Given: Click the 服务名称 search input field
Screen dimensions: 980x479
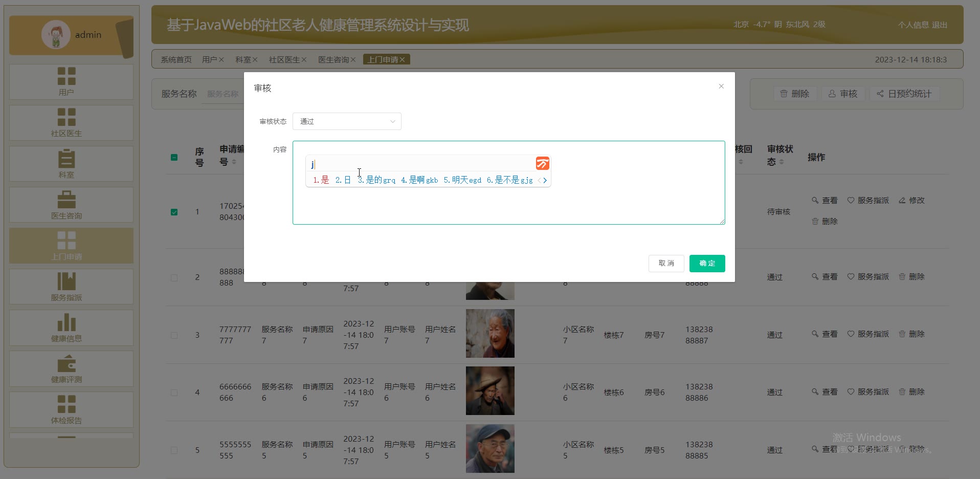Looking at the screenshot, I should [223, 94].
